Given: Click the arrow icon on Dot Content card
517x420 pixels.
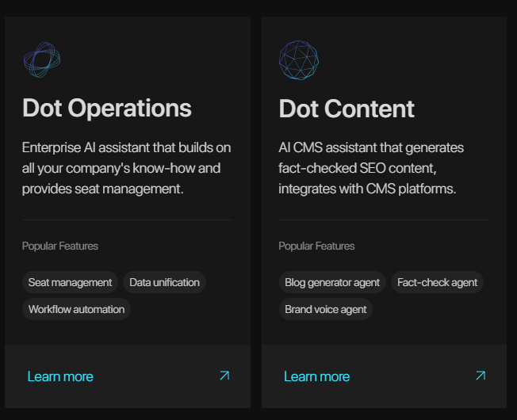Looking at the screenshot, I should click(x=481, y=376).
